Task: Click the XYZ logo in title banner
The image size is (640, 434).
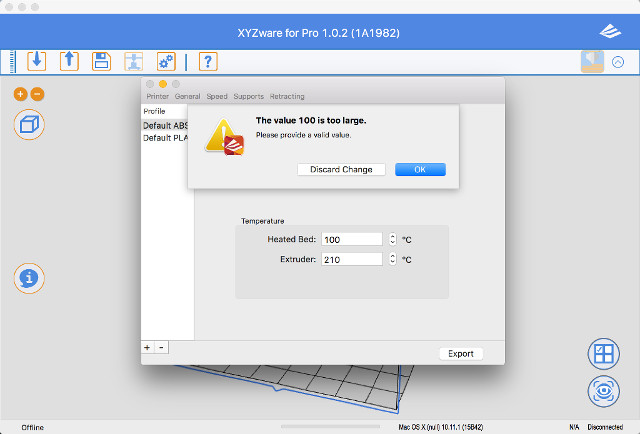Action: (x=610, y=31)
